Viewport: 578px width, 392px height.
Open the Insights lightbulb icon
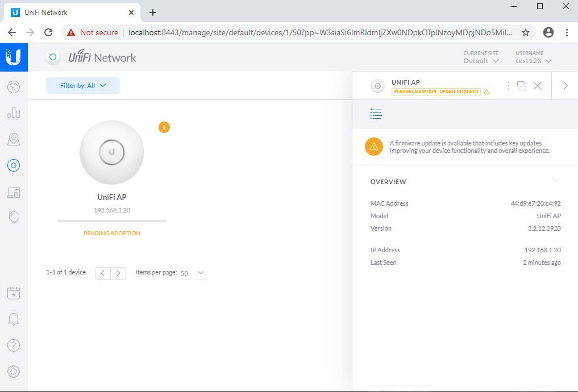pyautogui.click(x=14, y=217)
